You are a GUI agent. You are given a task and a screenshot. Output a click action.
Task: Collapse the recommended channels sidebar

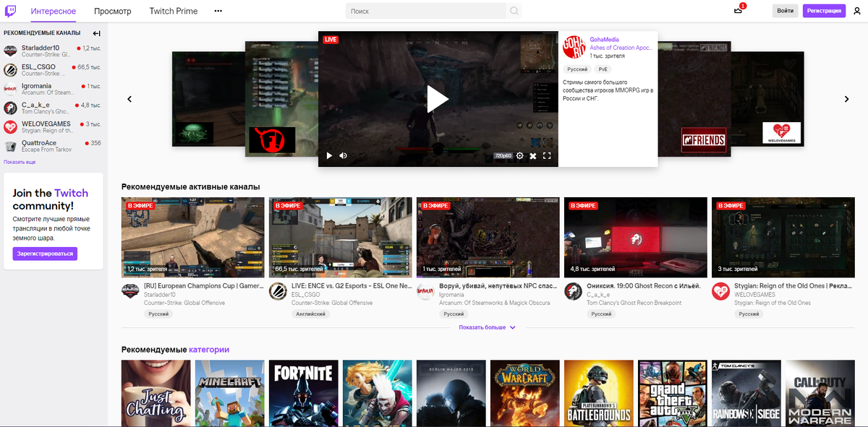point(97,33)
